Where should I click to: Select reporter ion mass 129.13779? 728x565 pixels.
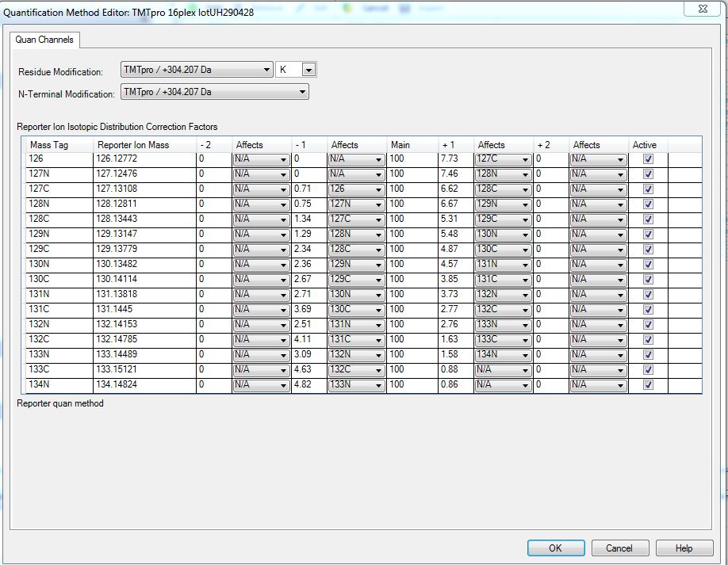[x=144, y=249]
